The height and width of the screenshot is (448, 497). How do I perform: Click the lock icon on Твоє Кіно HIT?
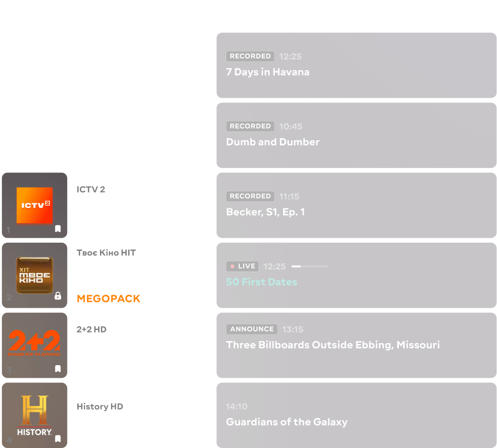(58, 296)
